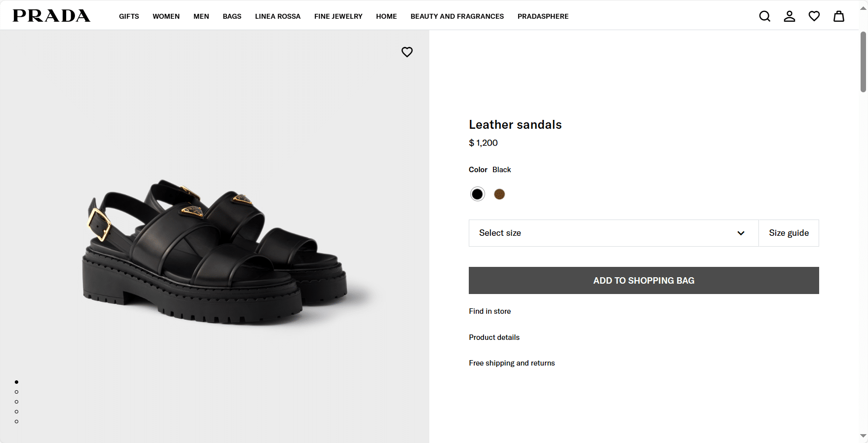Open the shopping bag icon
868x443 pixels.
point(838,16)
